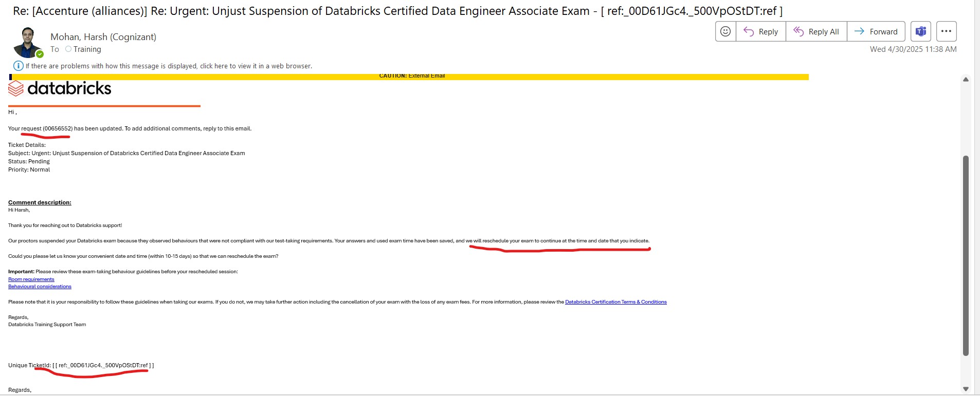Reply to this email
The image size is (980, 396).
click(761, 31)
